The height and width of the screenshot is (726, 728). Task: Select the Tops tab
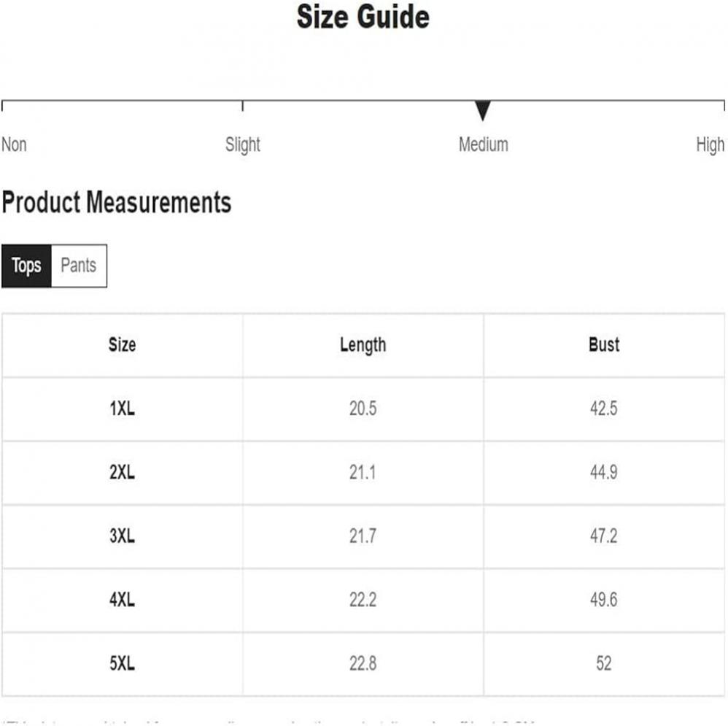pos(26,266)
